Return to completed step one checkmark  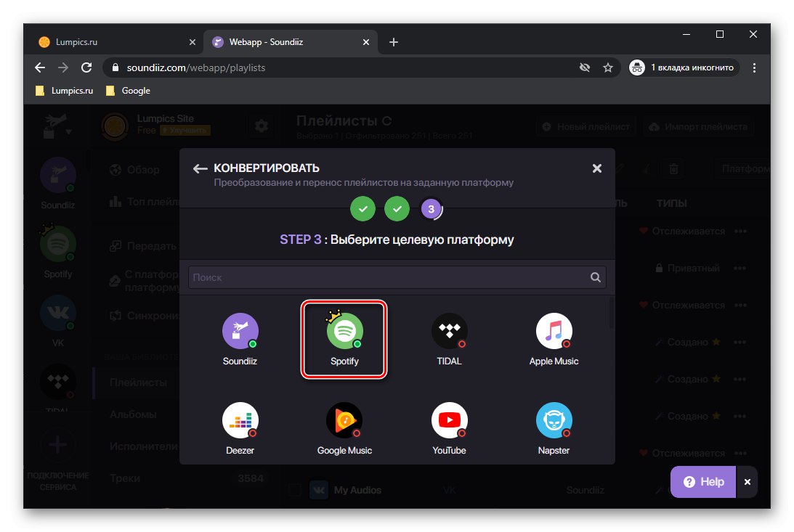(362, 209)
